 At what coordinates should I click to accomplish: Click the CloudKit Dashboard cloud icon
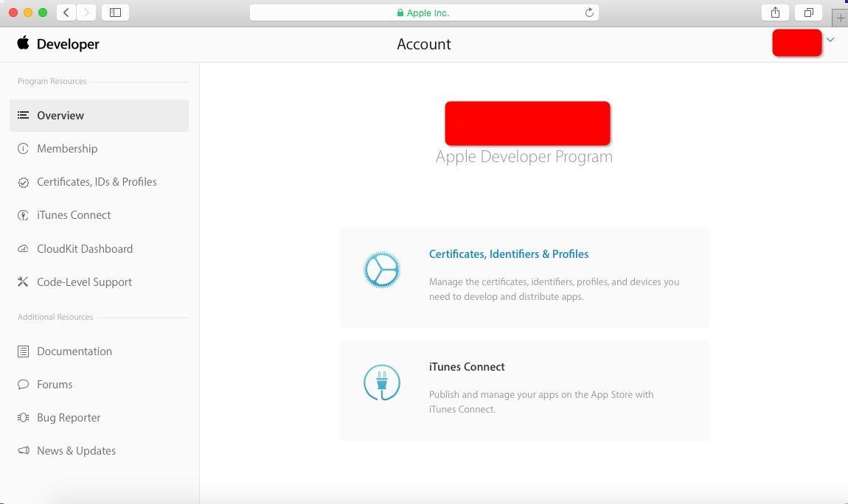pyautogui.click(x=23, y=248)
